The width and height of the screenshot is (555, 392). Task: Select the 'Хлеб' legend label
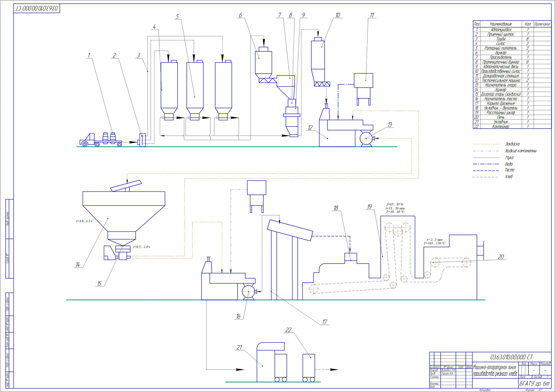[x=509, y=177]
